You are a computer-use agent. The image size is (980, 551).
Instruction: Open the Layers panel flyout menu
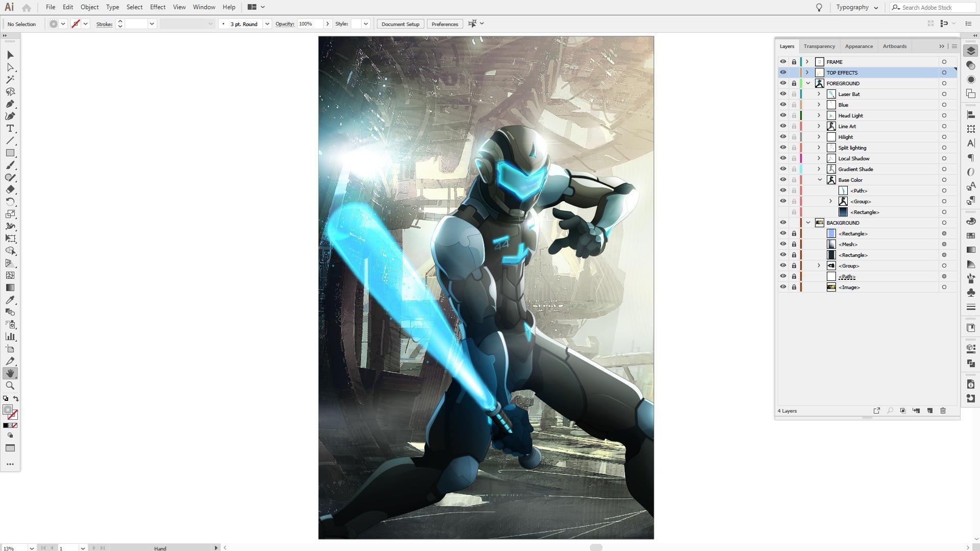pos(954,46)
